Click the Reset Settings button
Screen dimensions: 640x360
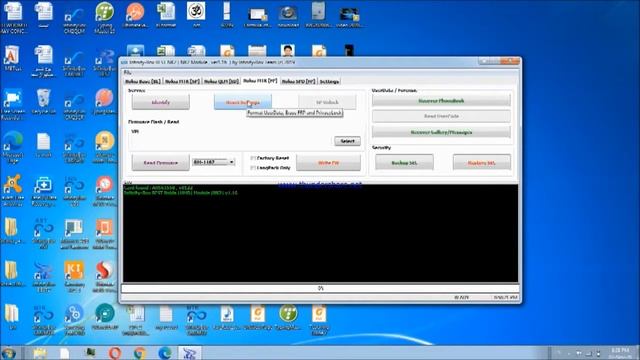point(243,102)
